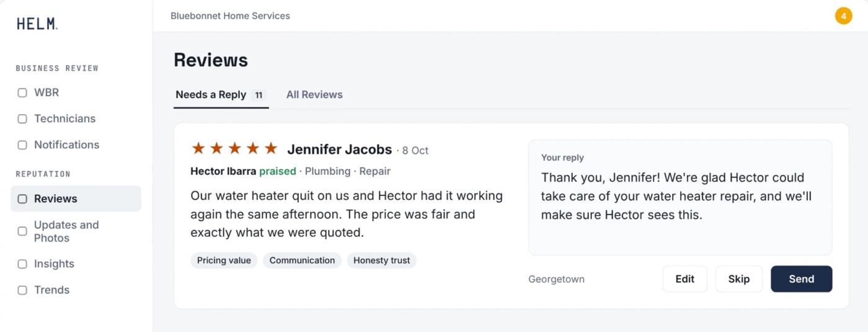The height and width of the screenshot is (332, 868).
Task: Click the square icon beside WBR
Action: (22, 92)
